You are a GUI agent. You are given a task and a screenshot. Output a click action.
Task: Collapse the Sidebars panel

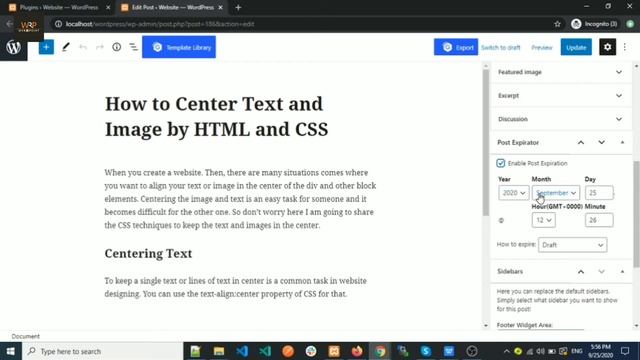point(622,271)
